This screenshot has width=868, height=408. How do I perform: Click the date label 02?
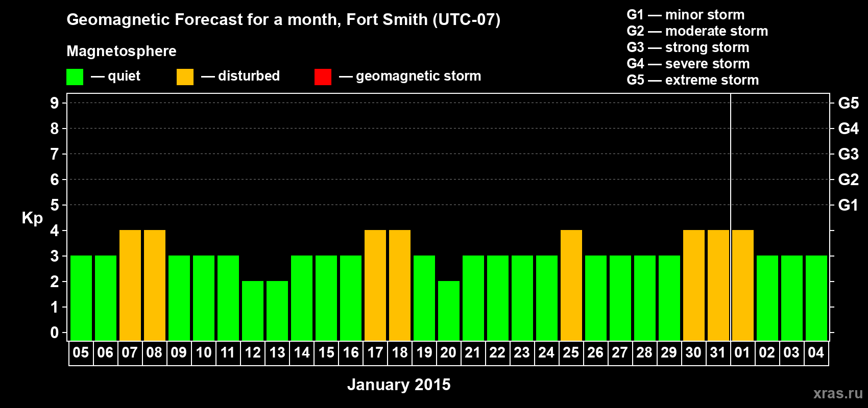pos(767,352)
